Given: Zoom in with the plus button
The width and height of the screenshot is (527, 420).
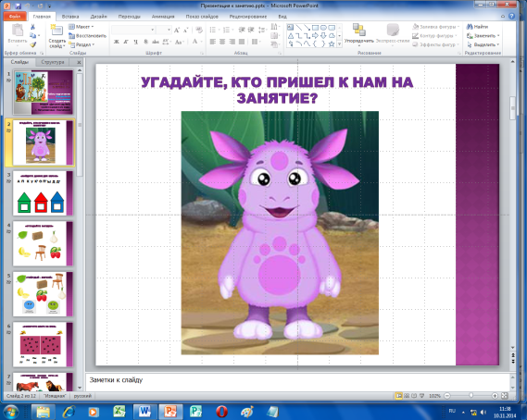Looking at the screenshot, I should (x=495, y=396).
